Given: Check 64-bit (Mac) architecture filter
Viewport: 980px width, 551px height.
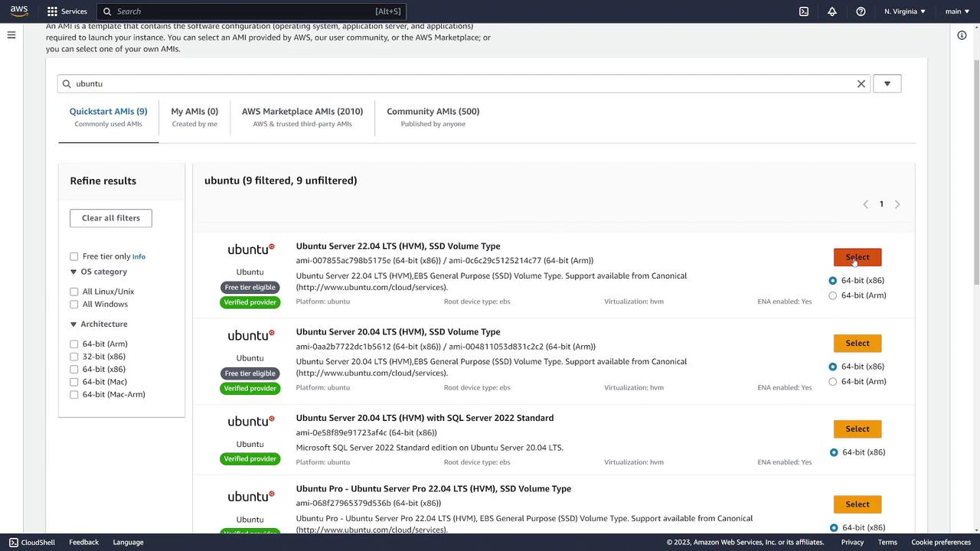Looking at the screenshot, I should [74, 382].
